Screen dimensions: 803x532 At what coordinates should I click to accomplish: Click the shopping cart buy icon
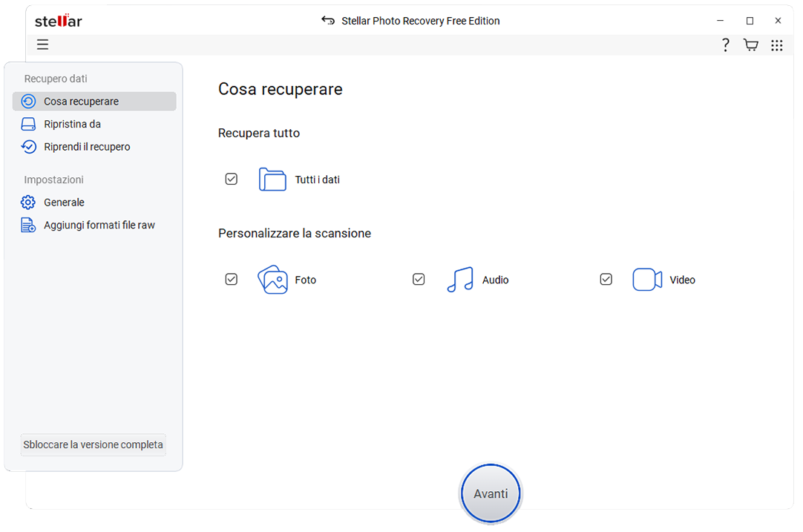[751, 45]
